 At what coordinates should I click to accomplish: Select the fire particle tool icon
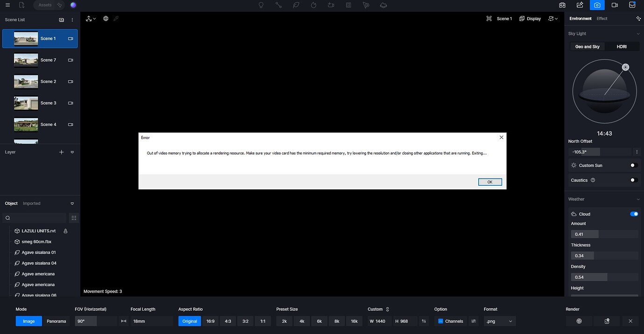point(314,5)
